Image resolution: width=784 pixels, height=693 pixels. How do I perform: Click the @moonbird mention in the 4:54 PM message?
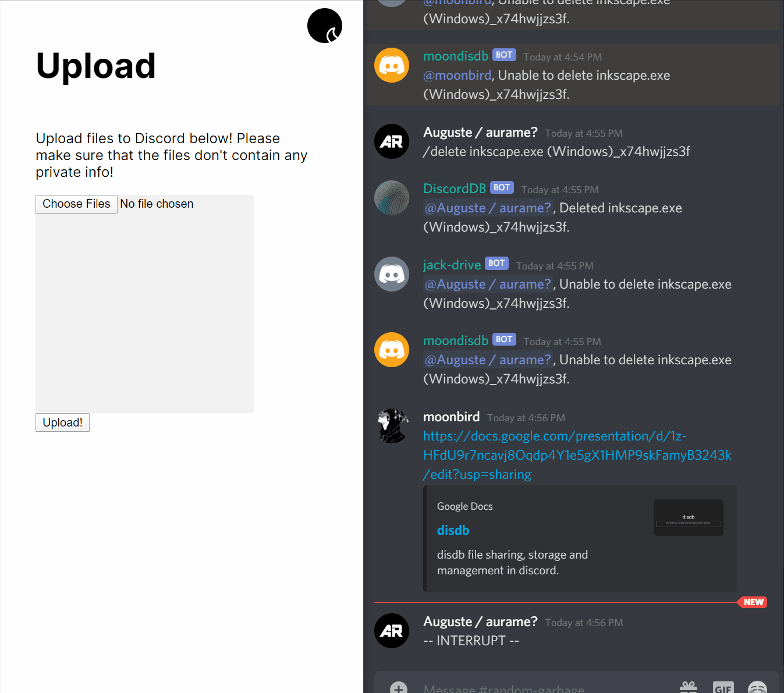pos(457,76)
